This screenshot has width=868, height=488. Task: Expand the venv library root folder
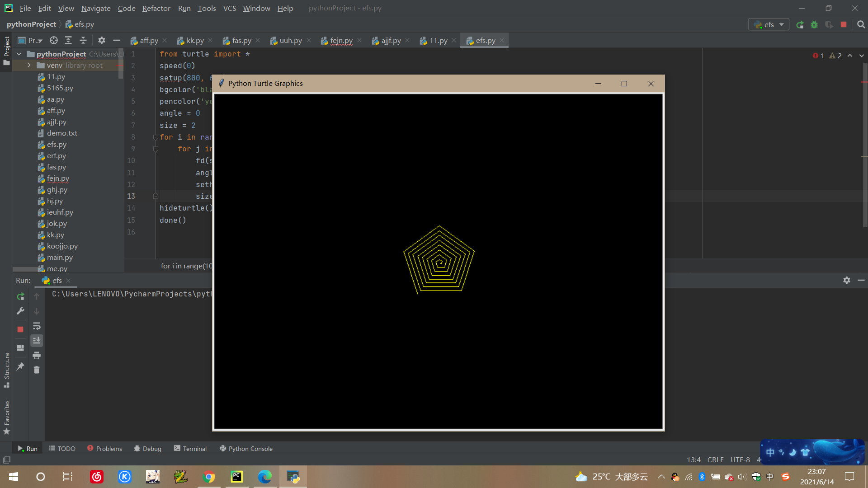tap(29, 66)
